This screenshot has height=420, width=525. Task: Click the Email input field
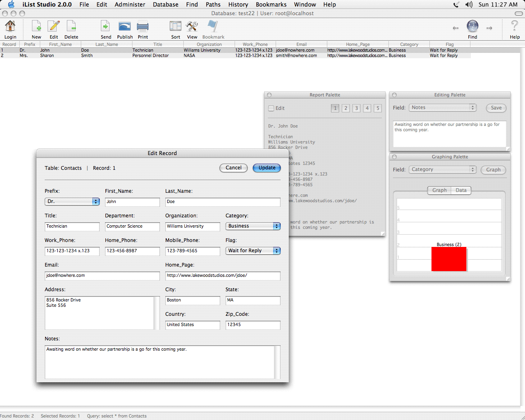click(x=102, y=276)
